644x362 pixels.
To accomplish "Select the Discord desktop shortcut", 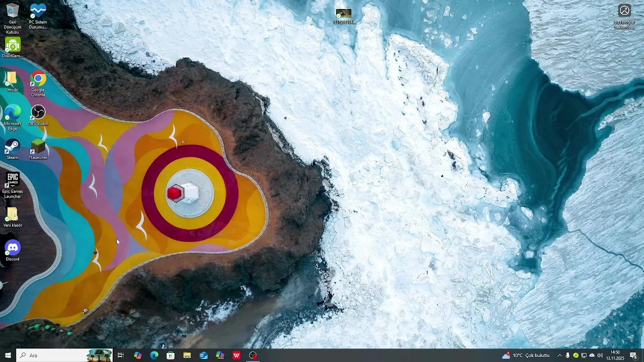I will pos(13,250).
